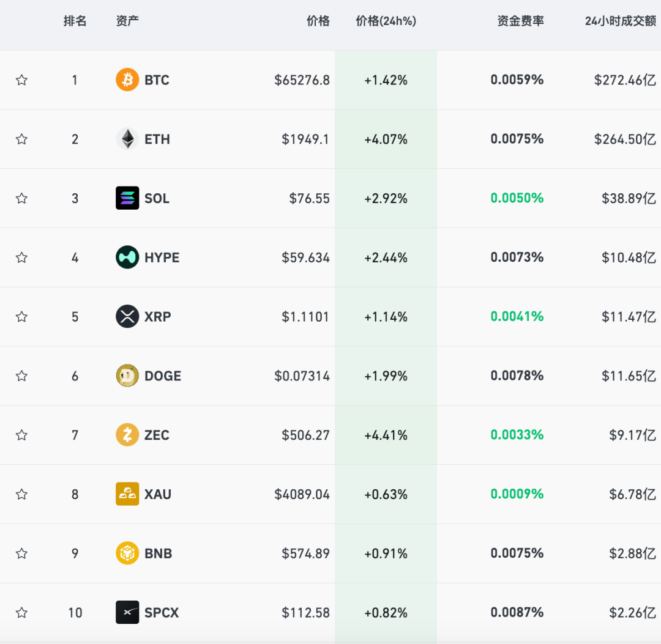
Task: Click DOGE price $0.07314
Action: point(302,376)
